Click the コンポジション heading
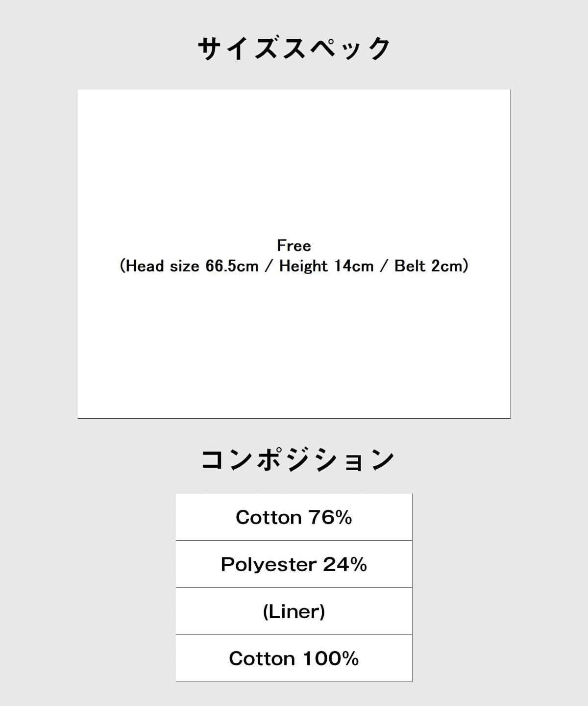The width and height of the screenshot is (588, 706). [297, 460]
